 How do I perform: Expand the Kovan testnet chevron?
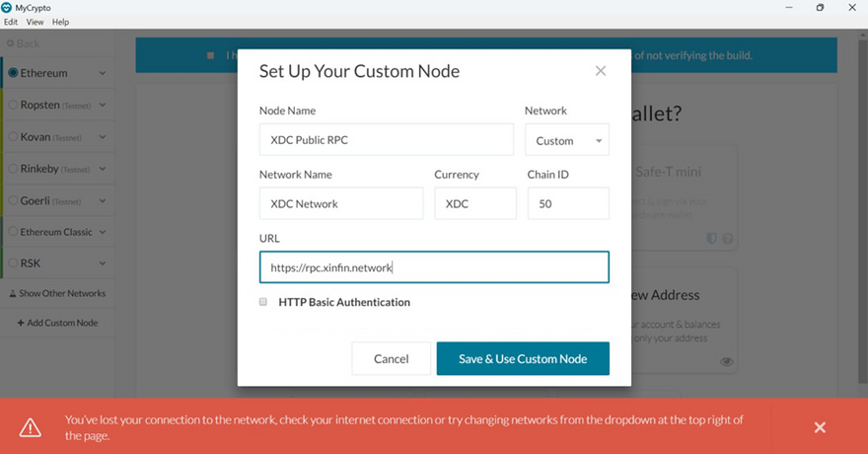point(103,137)
